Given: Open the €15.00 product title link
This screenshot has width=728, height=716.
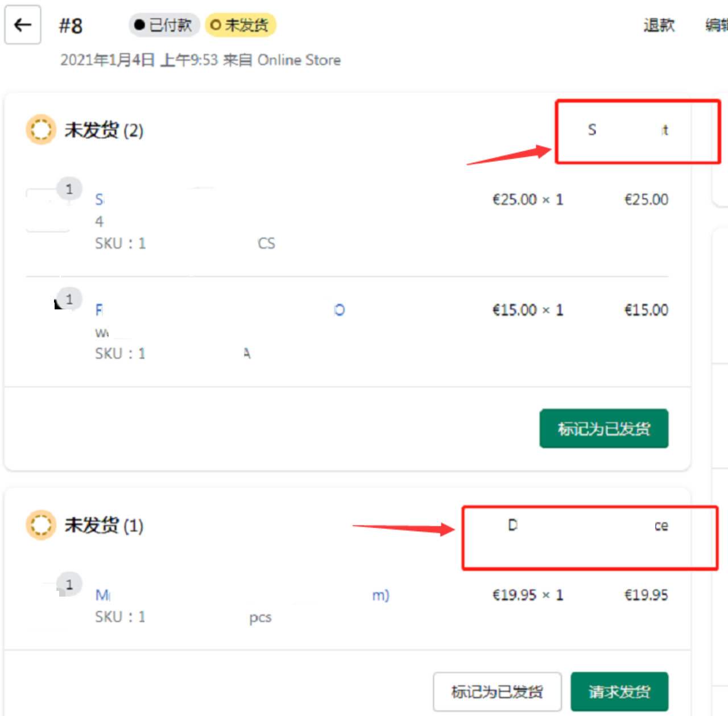Looking at the screenshot, I should point(100,310).
